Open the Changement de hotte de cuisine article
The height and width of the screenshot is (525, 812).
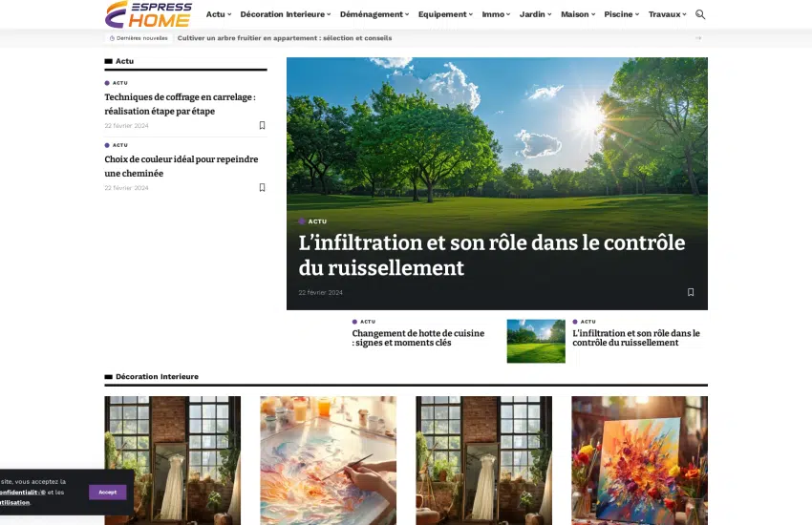(x=418, y=338)
